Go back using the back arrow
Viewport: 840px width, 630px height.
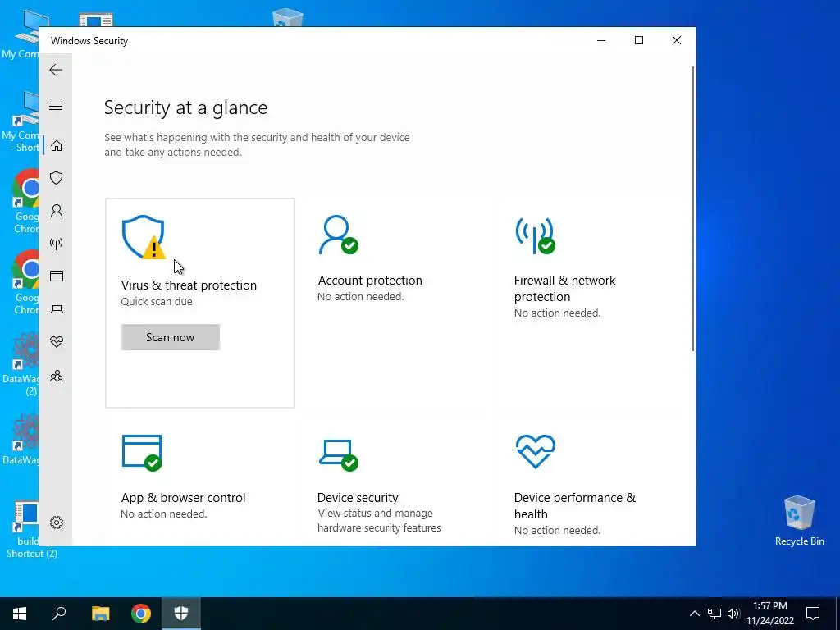coord(56,70)
